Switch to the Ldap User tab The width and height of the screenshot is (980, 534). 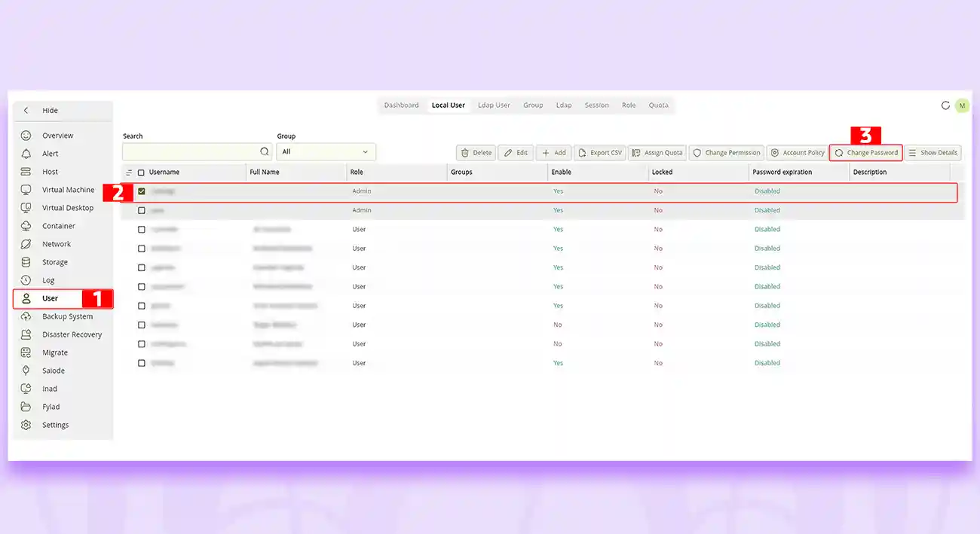[x=494, y=105]
